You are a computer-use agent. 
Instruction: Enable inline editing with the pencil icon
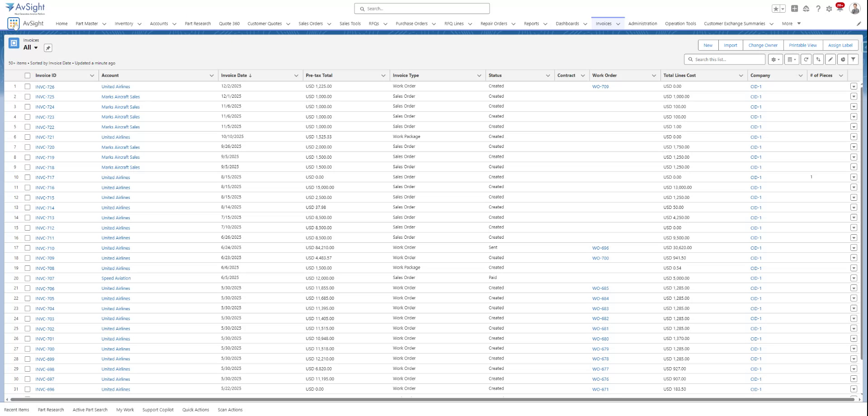tap(830, 59)
